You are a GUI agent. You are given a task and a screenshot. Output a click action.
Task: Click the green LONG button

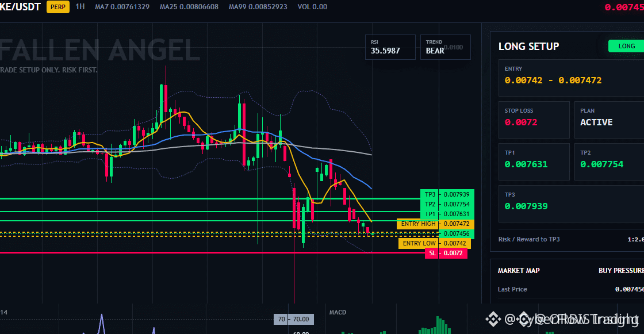(626, 46)
